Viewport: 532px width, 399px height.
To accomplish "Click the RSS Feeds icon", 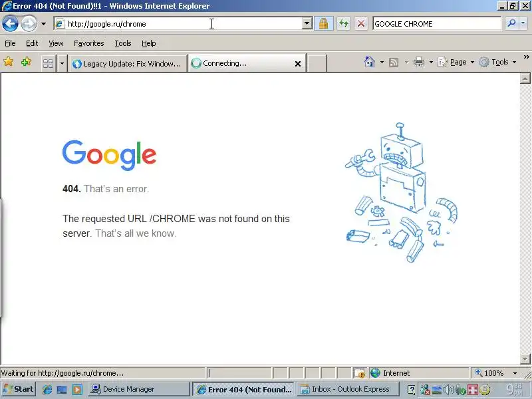I will click(x=394, y=62).
